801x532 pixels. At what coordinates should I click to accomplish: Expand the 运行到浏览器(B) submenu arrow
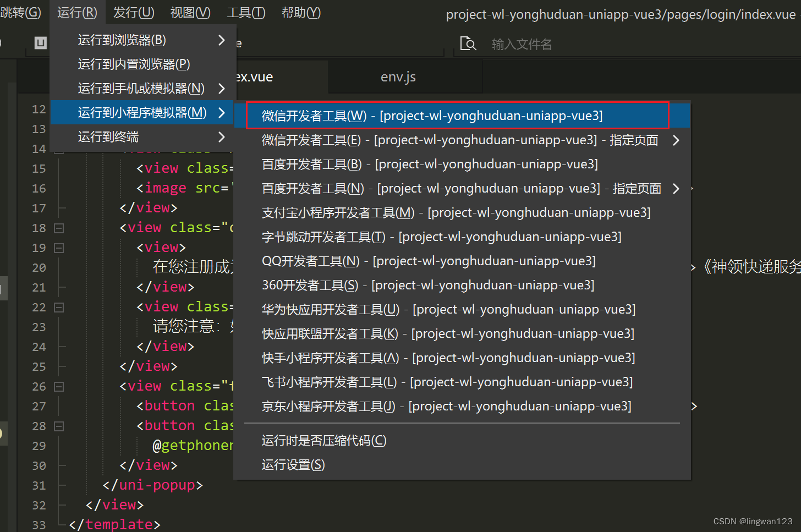pyautogui.click(x=221, y=40)
